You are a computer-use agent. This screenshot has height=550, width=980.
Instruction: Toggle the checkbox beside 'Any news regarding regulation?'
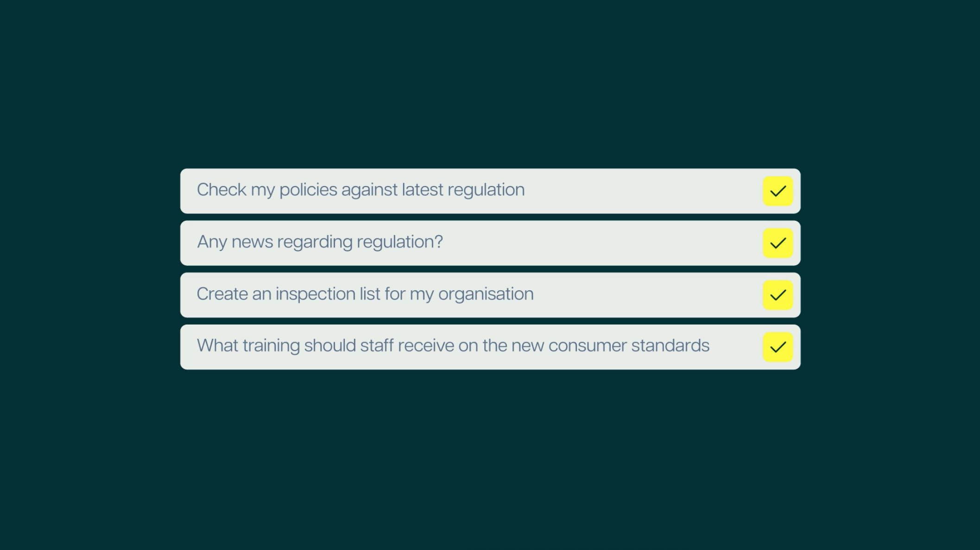pos(778,243)
